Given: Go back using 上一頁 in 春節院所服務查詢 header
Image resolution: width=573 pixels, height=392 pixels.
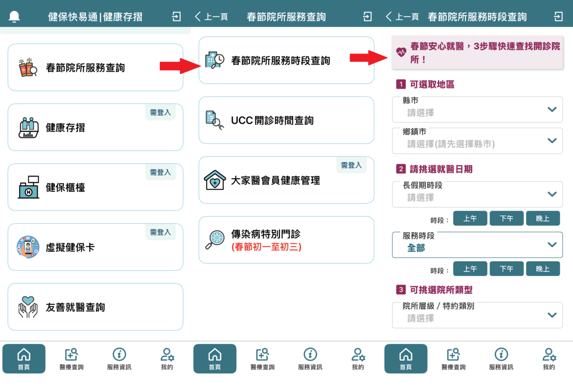Looking at the screenshot, I should (x=212, y=17).
